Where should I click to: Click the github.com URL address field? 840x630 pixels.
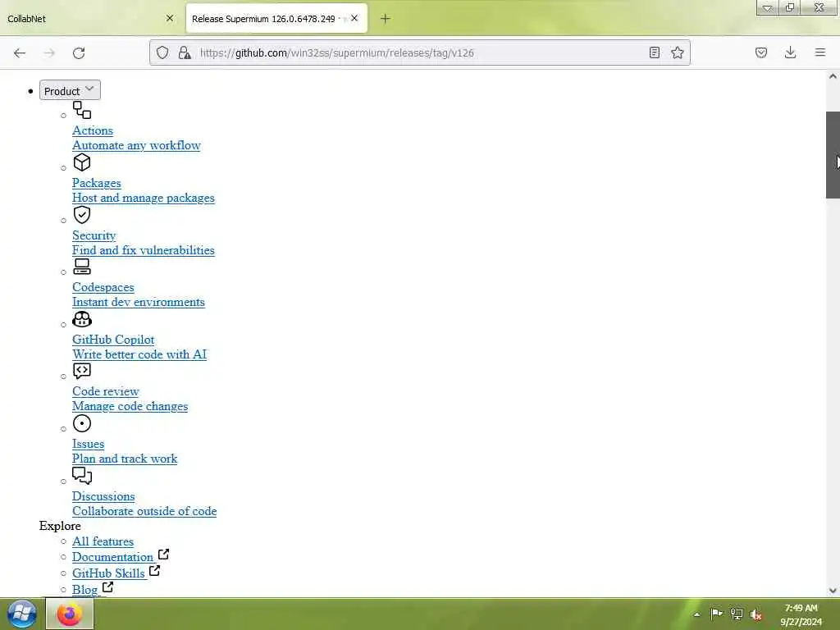(421, 52)
